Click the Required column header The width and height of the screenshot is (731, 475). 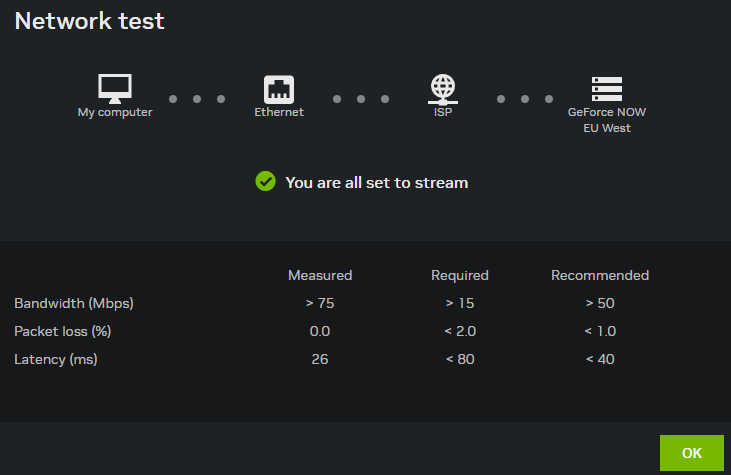tap(460, 275)
